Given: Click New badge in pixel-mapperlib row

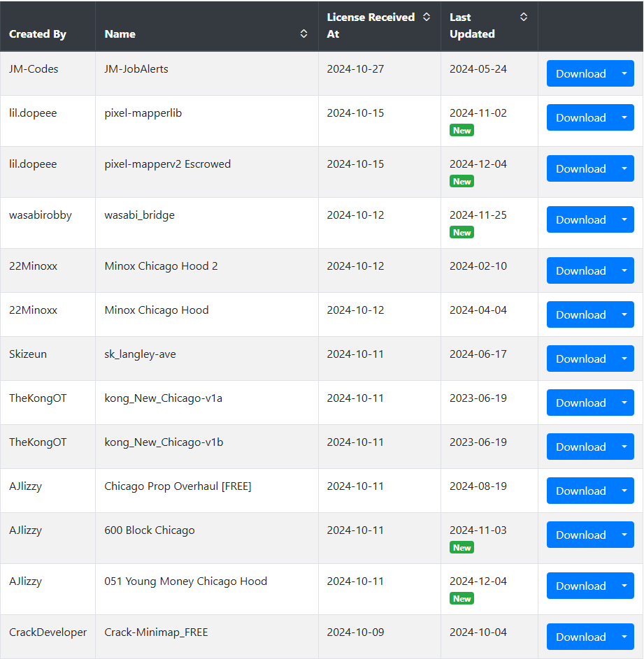Looking at the screenshot, I should pyautogui.click(x=462, y=130).
